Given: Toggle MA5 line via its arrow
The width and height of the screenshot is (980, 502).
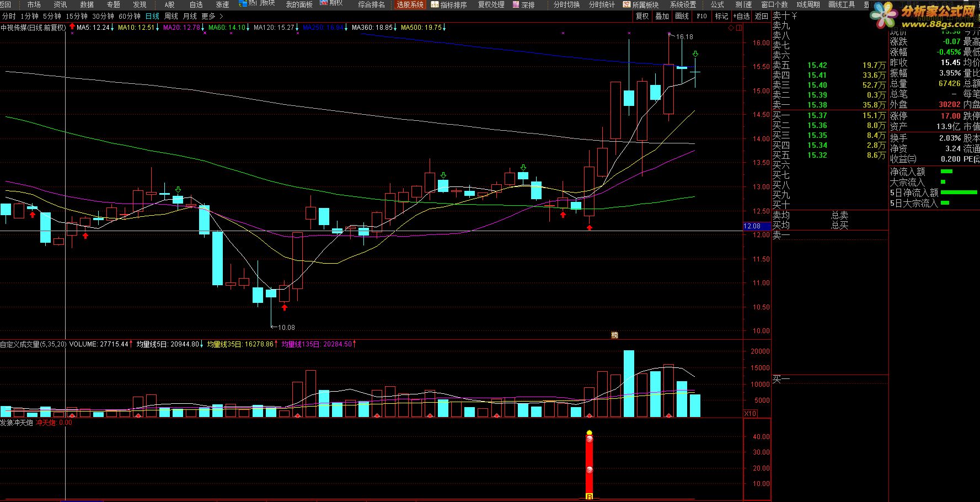Looking at the screenshot, I should (x=113, y=27).
